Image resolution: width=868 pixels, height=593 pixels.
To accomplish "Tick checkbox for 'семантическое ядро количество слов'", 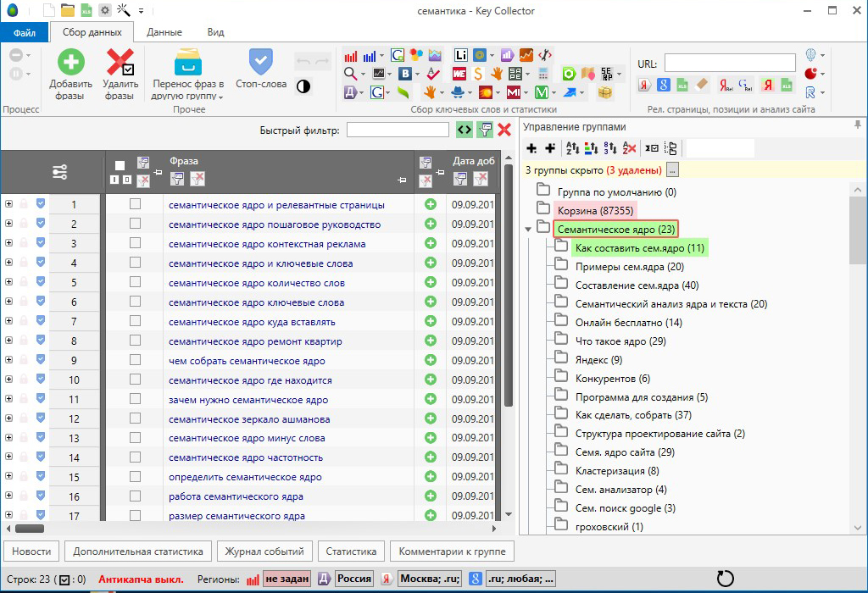I will click(135, 282).
